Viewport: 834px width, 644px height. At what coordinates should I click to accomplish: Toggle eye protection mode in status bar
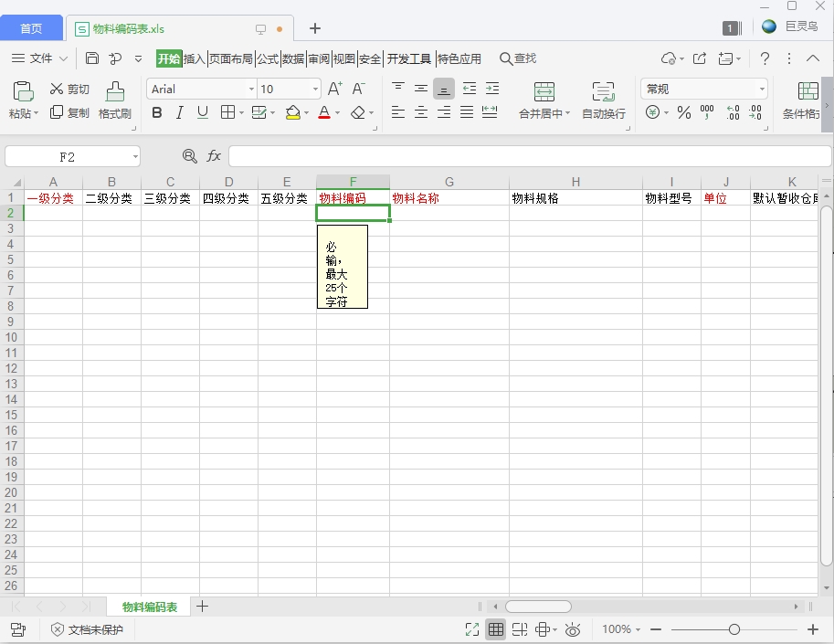click(573, 629)
